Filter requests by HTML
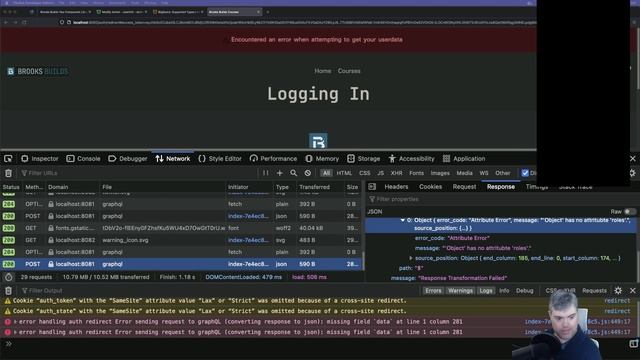Viewport: 640px width, 360px height. pos(344,173)
